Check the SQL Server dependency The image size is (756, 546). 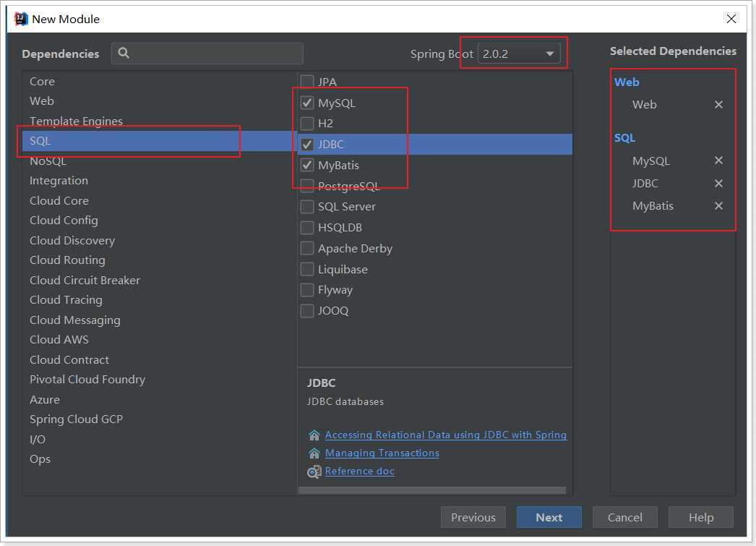click(307, 206)
